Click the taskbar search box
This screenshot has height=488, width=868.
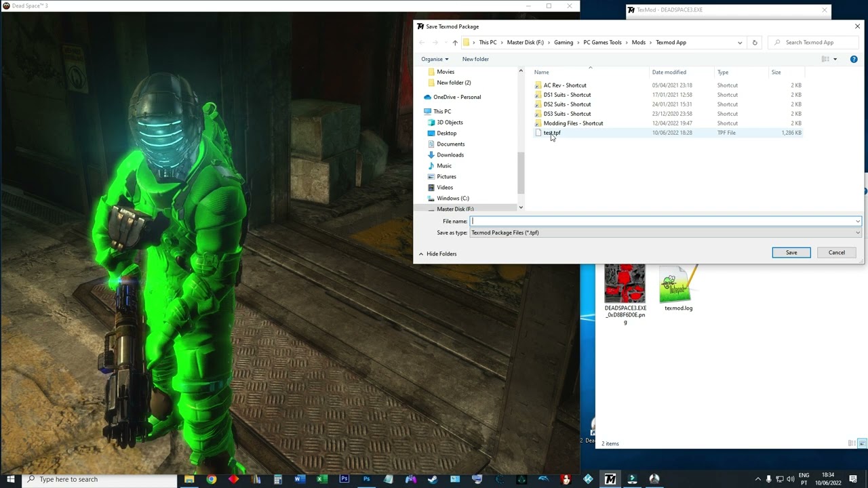click(x=100, y=479)
